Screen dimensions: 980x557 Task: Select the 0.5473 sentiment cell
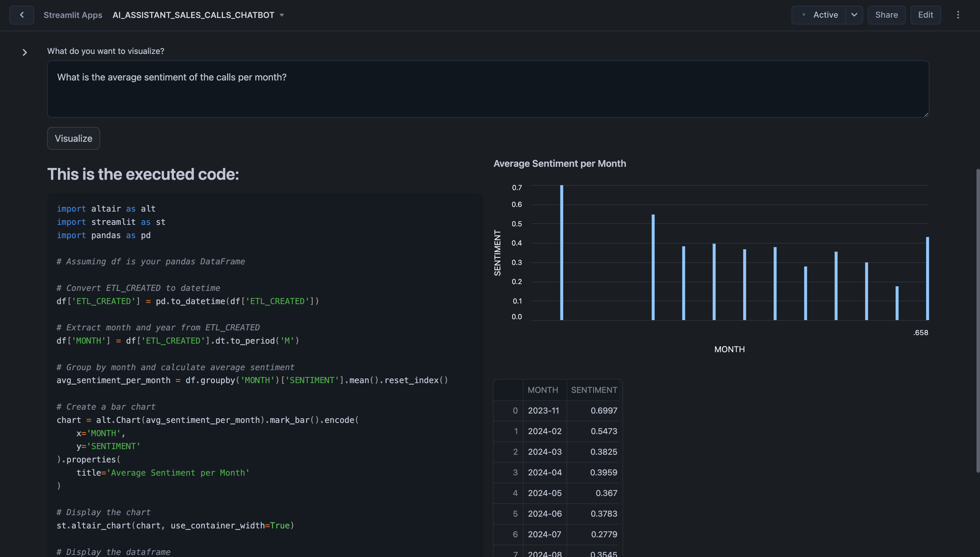pyautogui.click(x=603, y=431)
